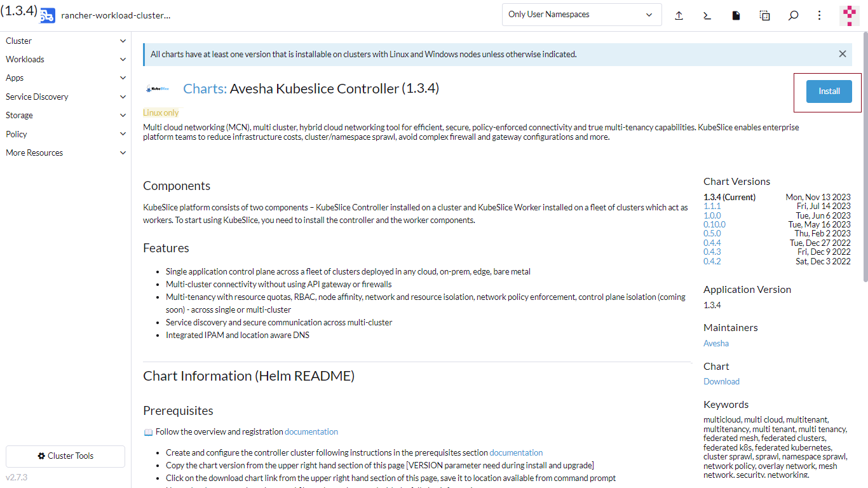Select chart version 0.4.4
Image resolution: width=868 pixels, height=488 pixels.
(712, 243)
